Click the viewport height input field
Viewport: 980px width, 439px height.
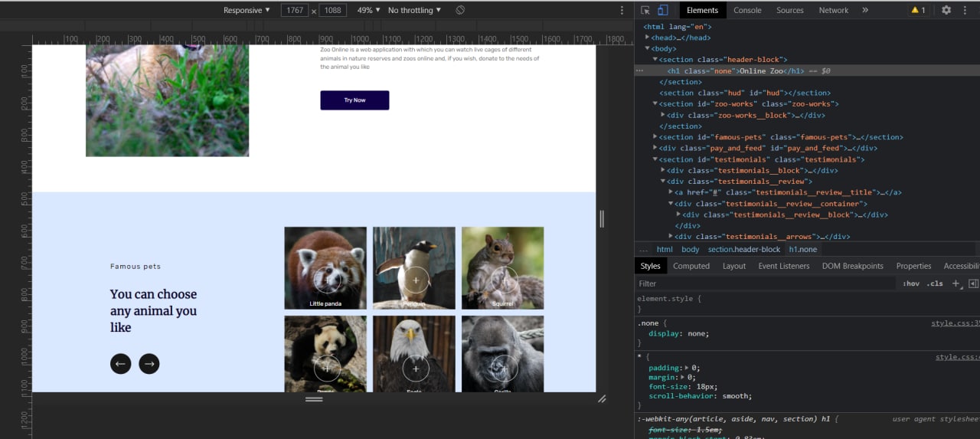click(x=333, y=10)
